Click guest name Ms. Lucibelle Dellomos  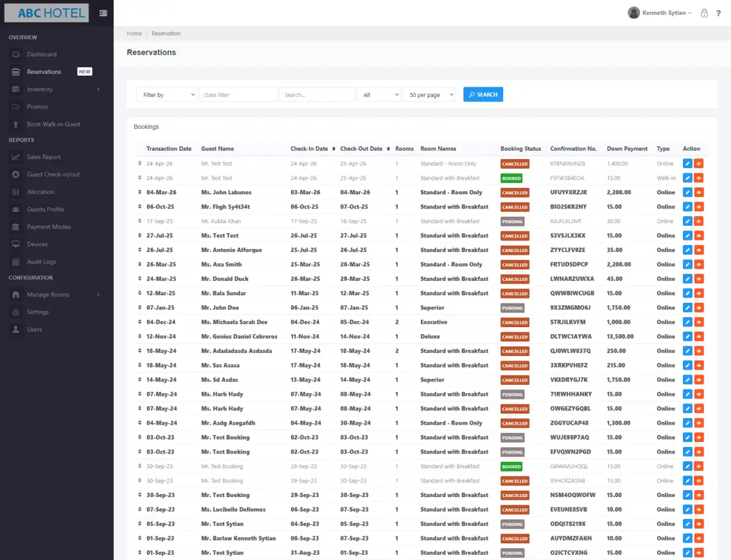click(x=233, y=510)
